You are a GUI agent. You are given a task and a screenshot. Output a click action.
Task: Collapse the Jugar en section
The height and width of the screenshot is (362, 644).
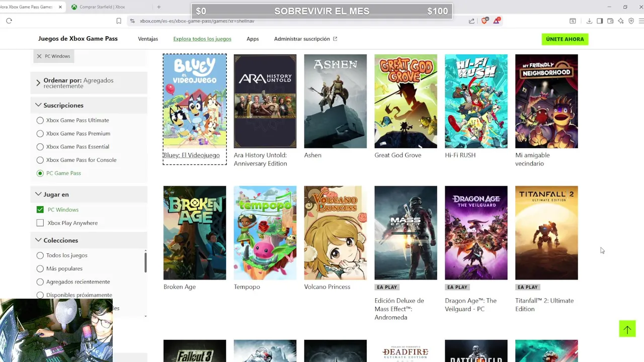pos(89,194)
